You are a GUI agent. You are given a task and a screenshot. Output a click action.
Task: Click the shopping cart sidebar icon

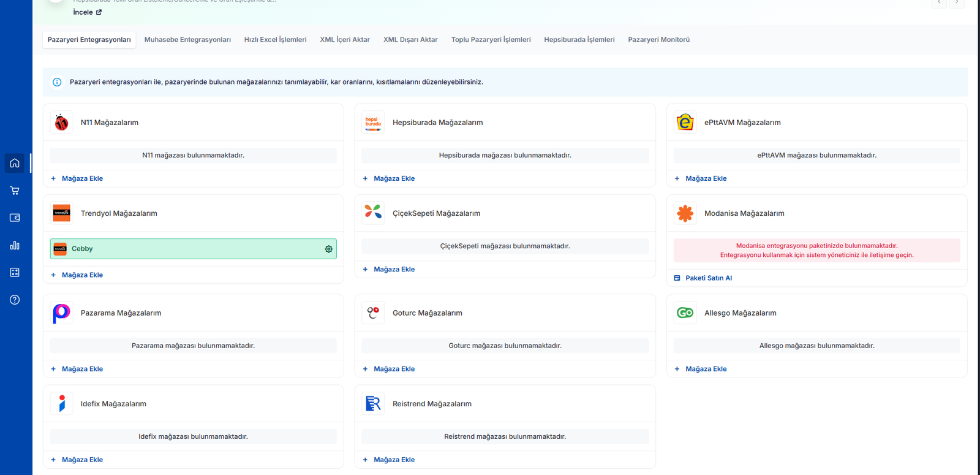coord(15,191)
